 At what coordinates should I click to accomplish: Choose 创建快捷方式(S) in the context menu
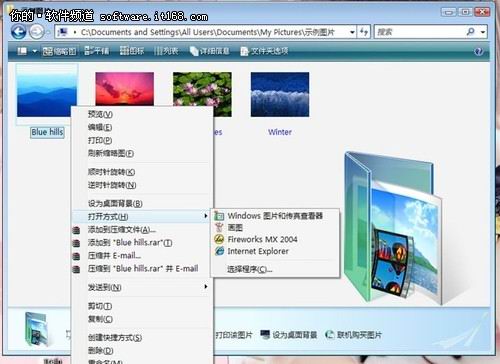click(x=142, y=338)
